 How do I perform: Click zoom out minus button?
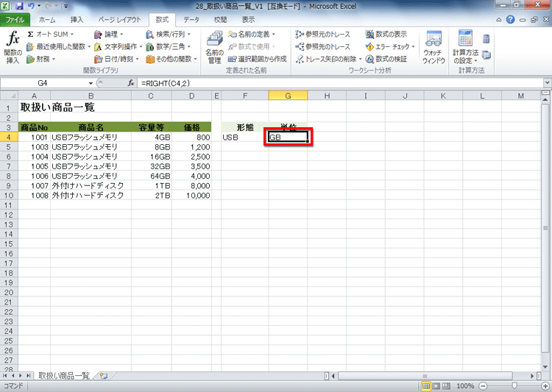pyautogui.click(x=483, y=386)
